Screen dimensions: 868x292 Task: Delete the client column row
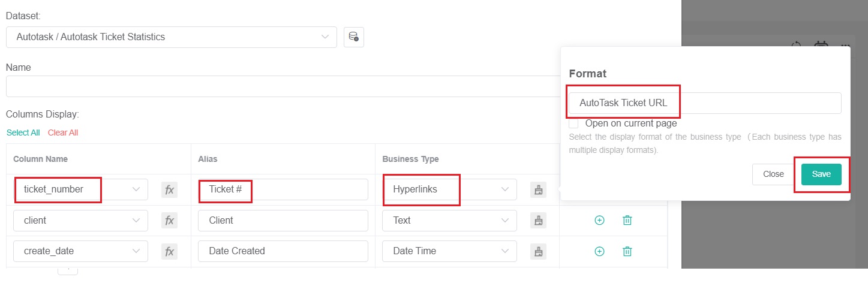(x=627, y=220)
